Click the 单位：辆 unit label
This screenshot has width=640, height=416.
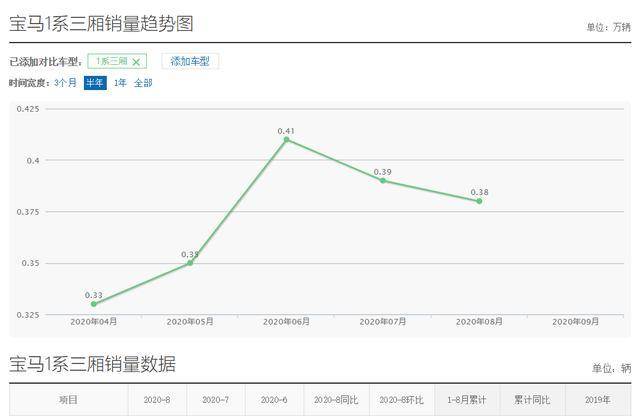coord(612,368)
